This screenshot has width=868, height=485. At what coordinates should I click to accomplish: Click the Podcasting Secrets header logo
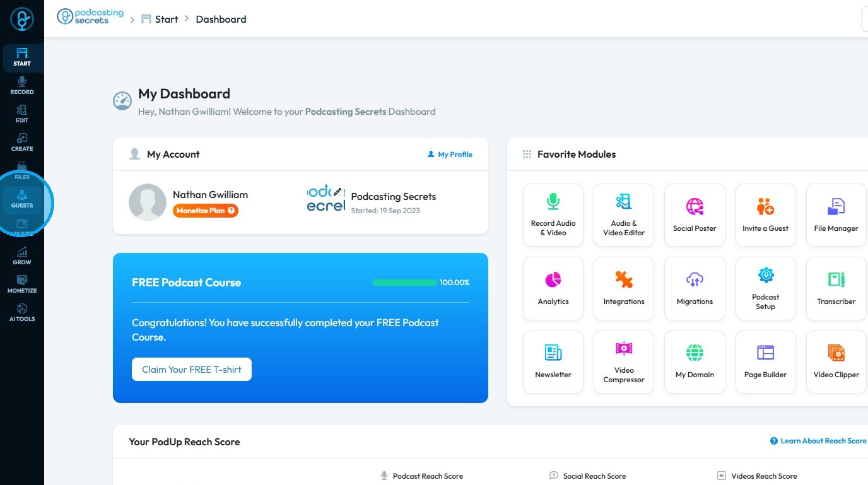click(x=90, y=16)
